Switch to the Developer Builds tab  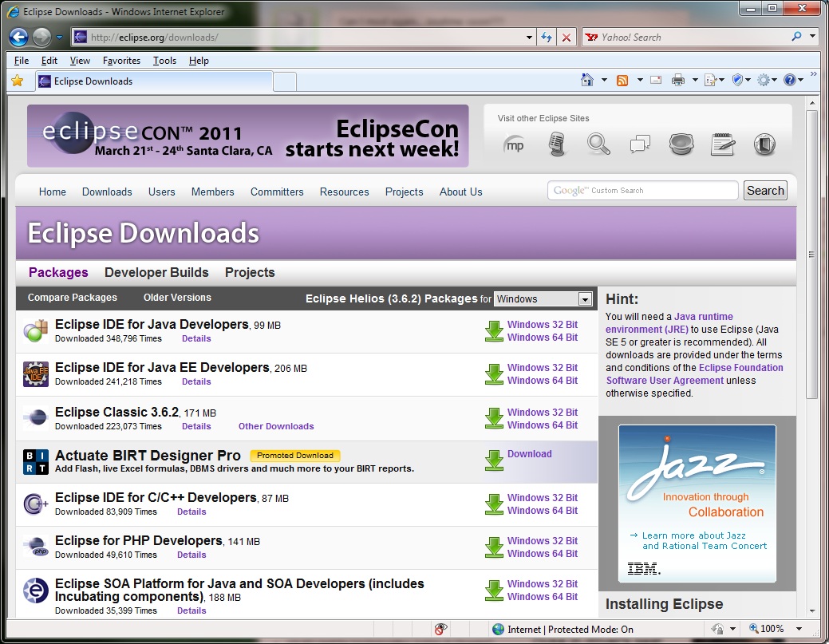156,272
